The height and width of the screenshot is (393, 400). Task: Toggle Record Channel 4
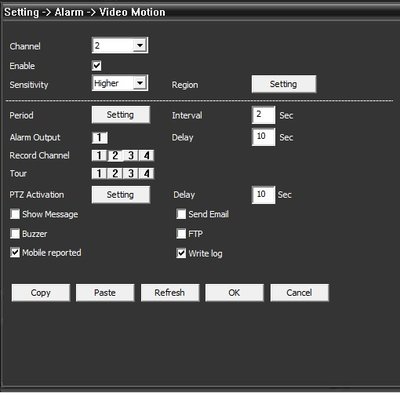click(147, 155)
